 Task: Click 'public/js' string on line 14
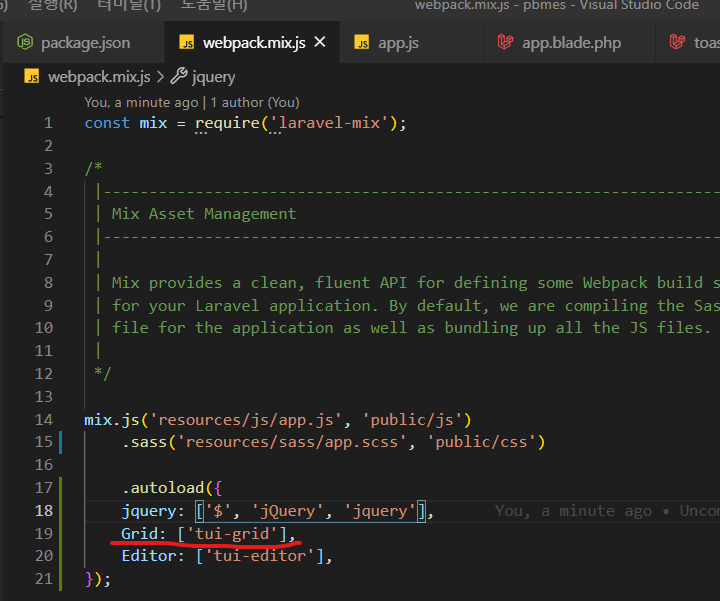coord(412,420)
